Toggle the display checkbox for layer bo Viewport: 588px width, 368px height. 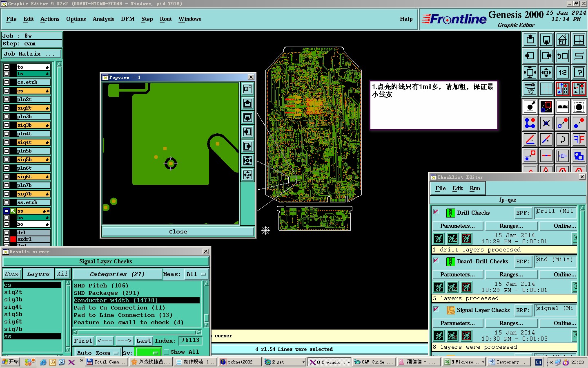tap(7, 224)
